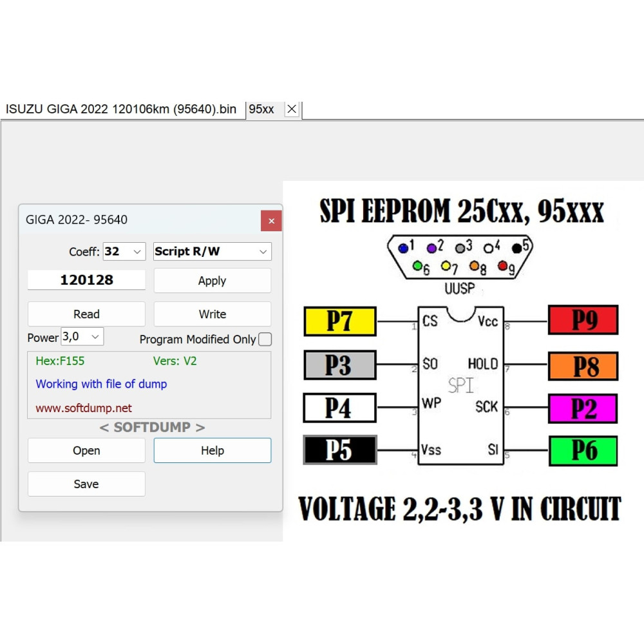Click the Read button
The width and height of the screenshot is (644, 644).
pos(87,314)
